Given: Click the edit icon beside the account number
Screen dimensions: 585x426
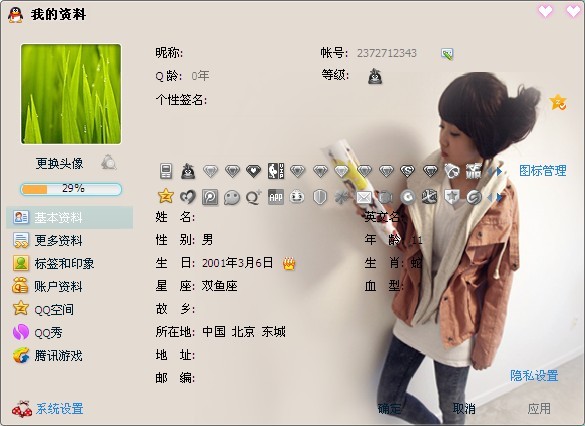Looking at the screenshot, I should [447, 54].
